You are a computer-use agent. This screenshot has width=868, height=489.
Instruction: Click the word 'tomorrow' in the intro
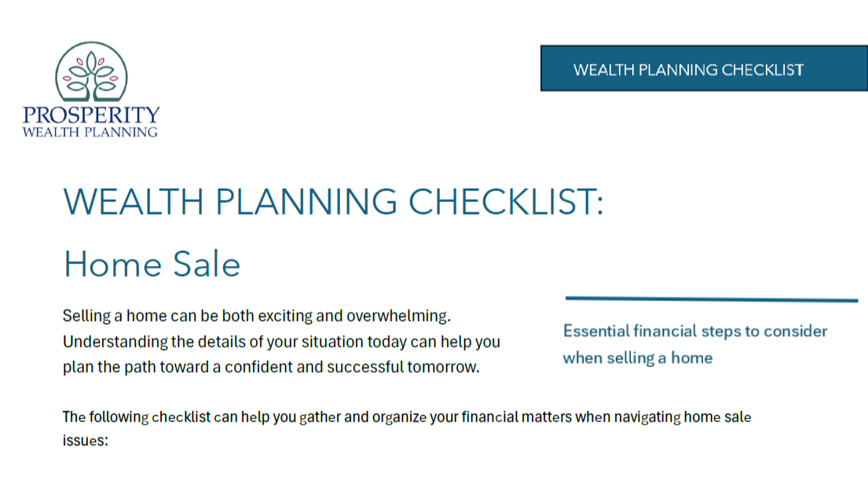pyautogui.click(x=445, y=367)
